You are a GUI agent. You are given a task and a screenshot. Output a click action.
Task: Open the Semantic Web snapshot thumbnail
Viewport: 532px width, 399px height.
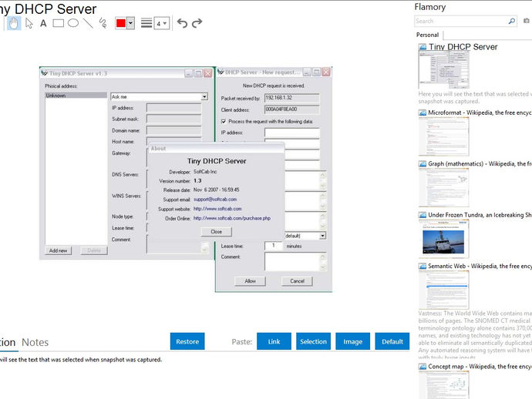(444, 290)
